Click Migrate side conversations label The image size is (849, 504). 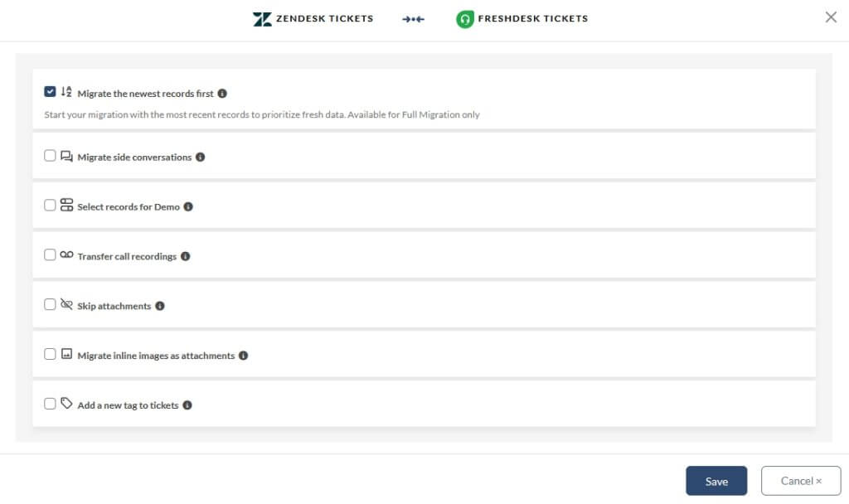click(134, 157)
